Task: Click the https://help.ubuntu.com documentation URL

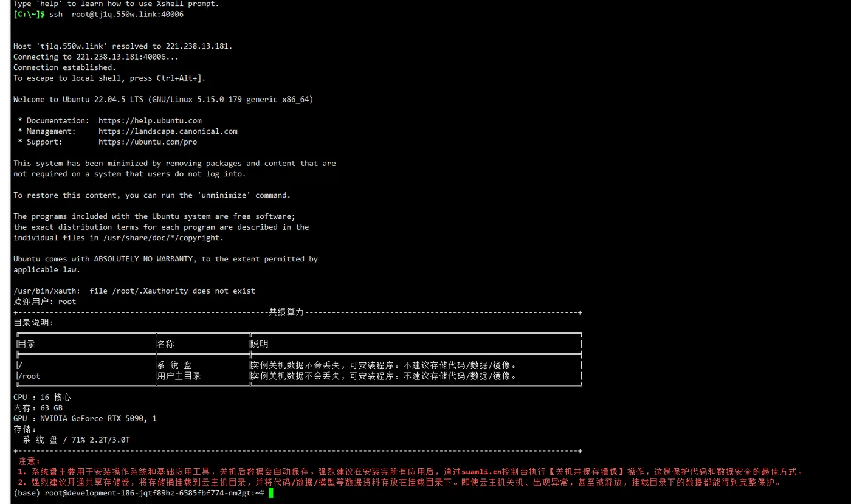Action: click(150, 120)
